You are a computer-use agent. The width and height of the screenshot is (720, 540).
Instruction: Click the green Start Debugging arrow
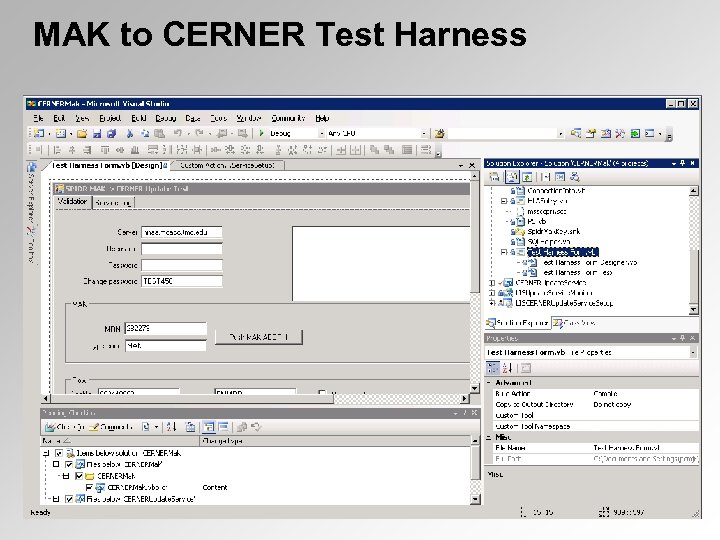tap(261, 133)
